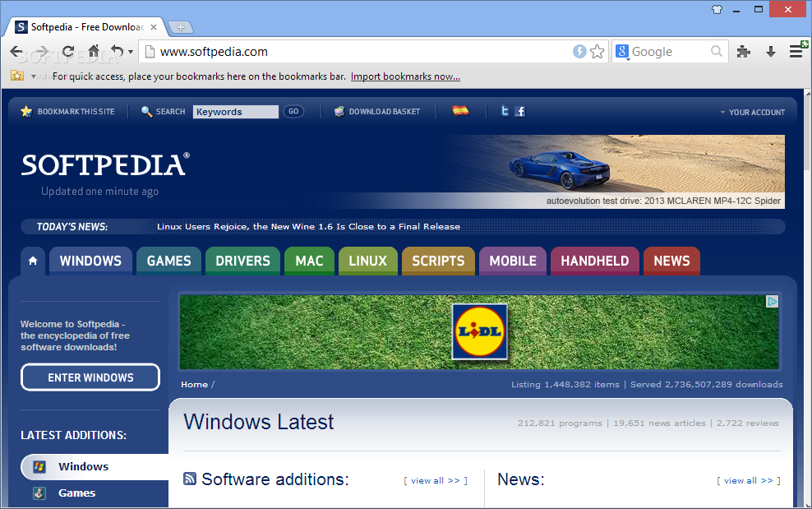Select Windows in Latest Additions

[95, 466]
